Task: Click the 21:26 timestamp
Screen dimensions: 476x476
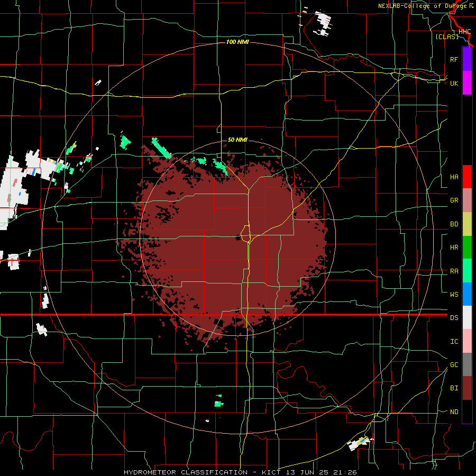Action: (x=344, y=472)
